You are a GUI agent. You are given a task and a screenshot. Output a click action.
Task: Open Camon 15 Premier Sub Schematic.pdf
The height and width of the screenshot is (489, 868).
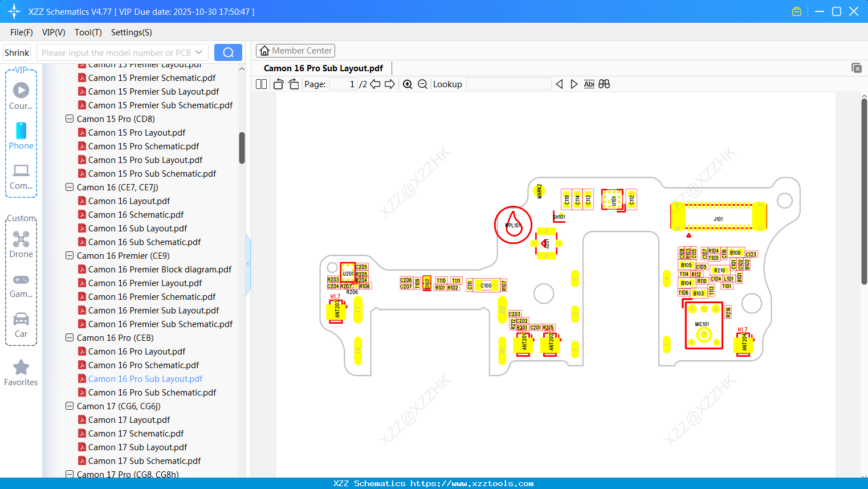coord(160,105)
